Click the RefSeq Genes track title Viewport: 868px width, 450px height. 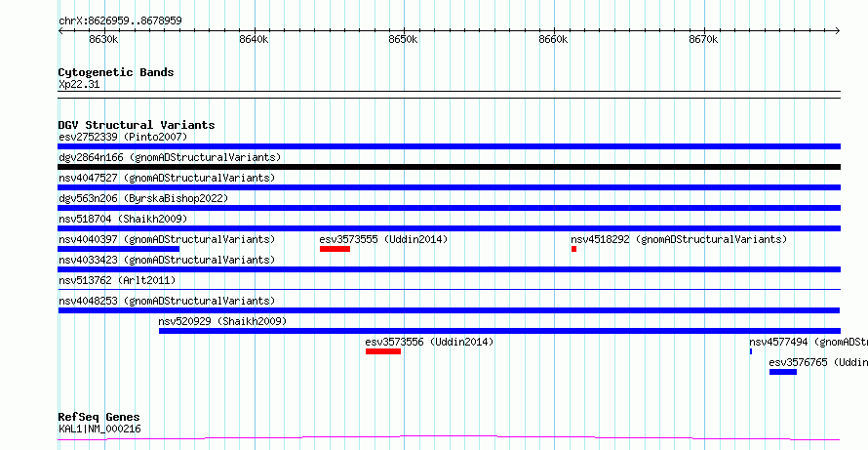click(99, 417)
